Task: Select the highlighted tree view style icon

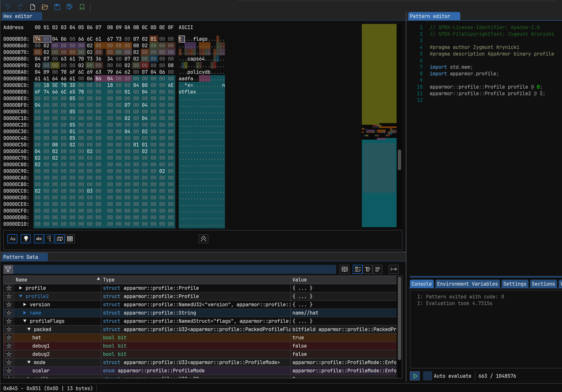Action: [358, 269]
